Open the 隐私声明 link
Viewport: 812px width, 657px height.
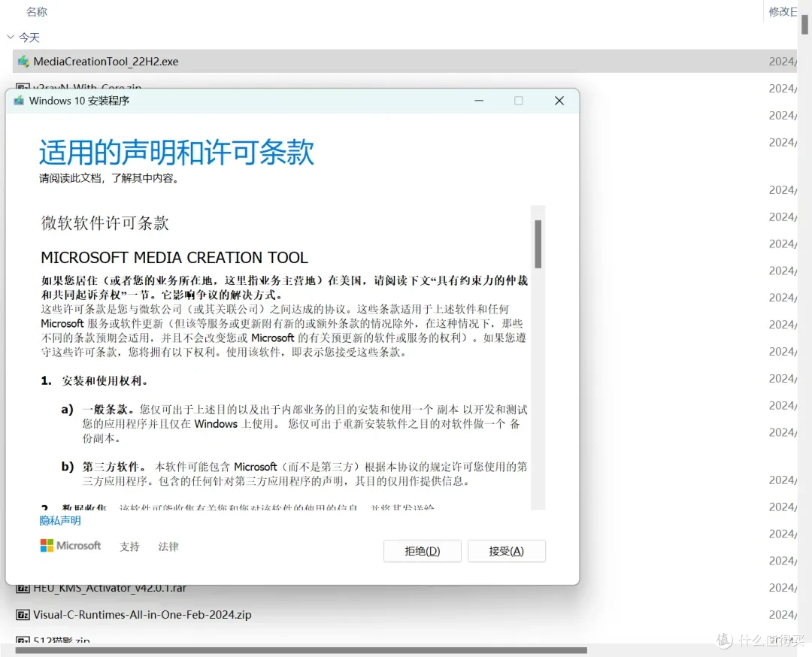tap(60, 521)
